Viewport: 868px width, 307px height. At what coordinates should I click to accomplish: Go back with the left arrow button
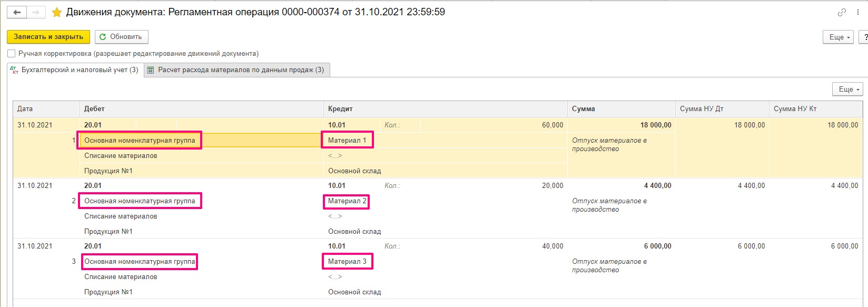click(x=17, y=12)
